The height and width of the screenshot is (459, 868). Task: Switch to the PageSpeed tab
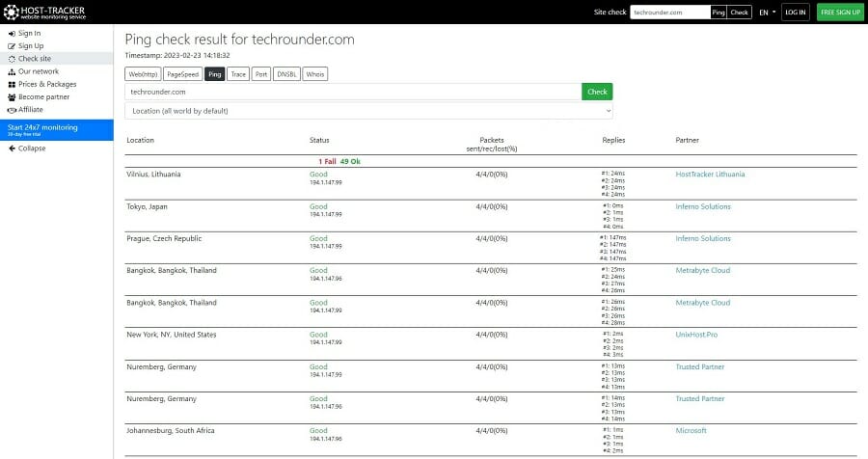pyautogui.click(x=182, y=74)
